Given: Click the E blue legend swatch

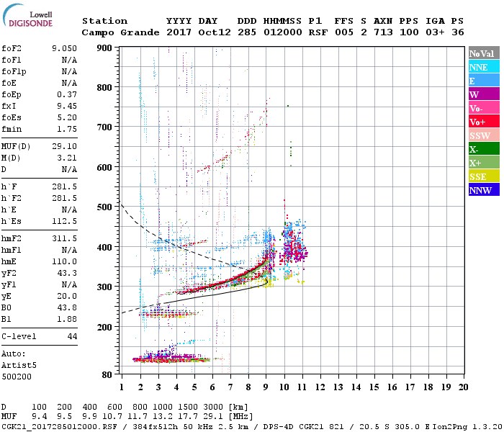Looking at the screenshot, I should (x=484, y=81).
